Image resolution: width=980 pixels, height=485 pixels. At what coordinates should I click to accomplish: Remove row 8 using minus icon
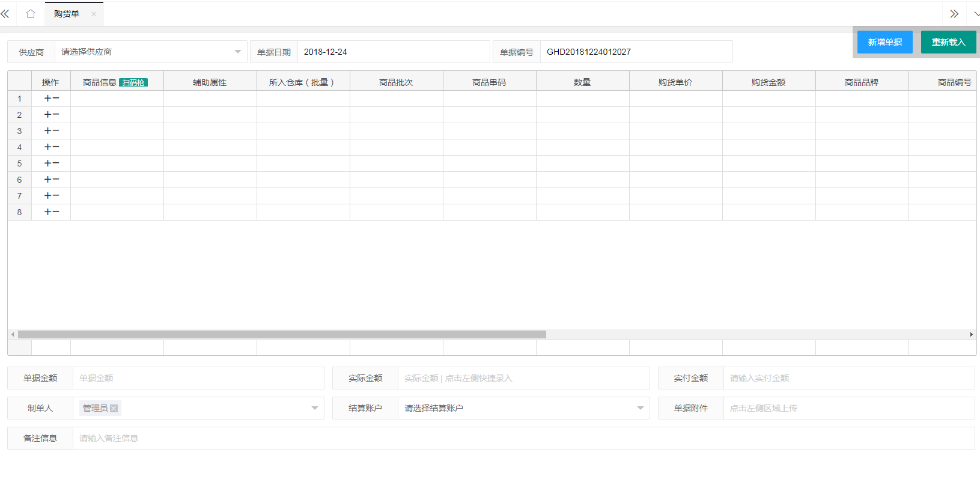click(x=56, y=212)
